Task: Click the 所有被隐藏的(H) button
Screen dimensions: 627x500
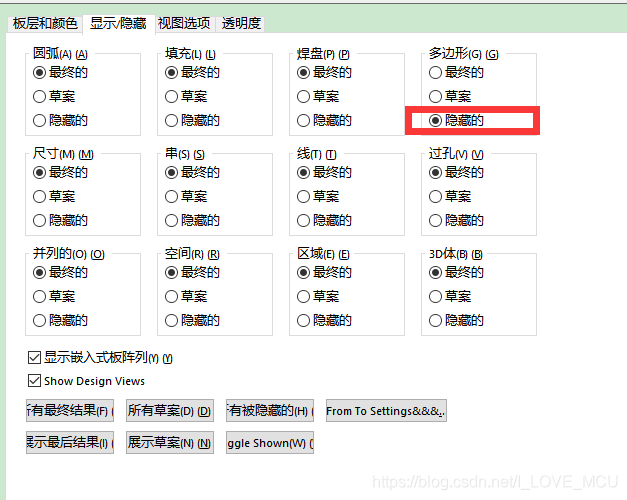Action: click(270, 410)
